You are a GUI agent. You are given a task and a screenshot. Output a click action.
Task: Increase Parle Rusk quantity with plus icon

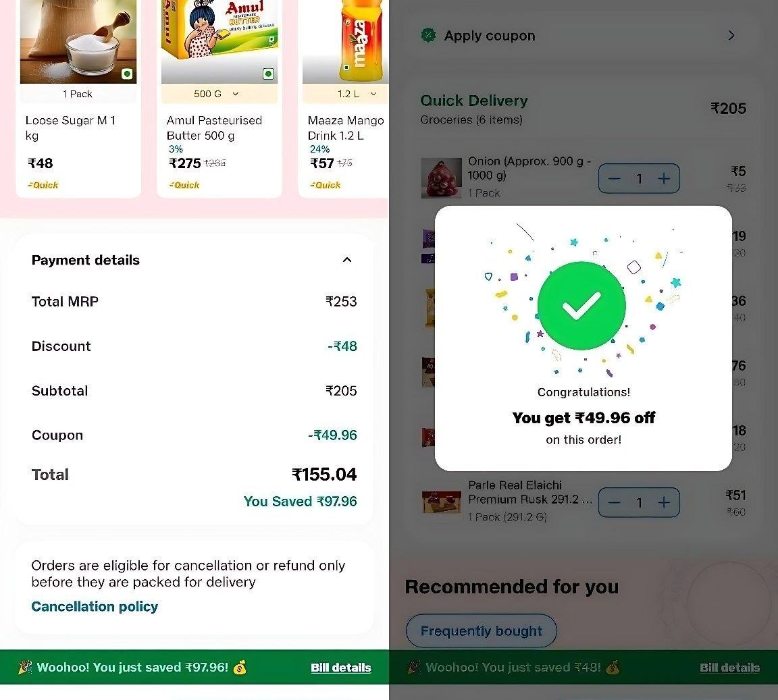coord(664,502)
